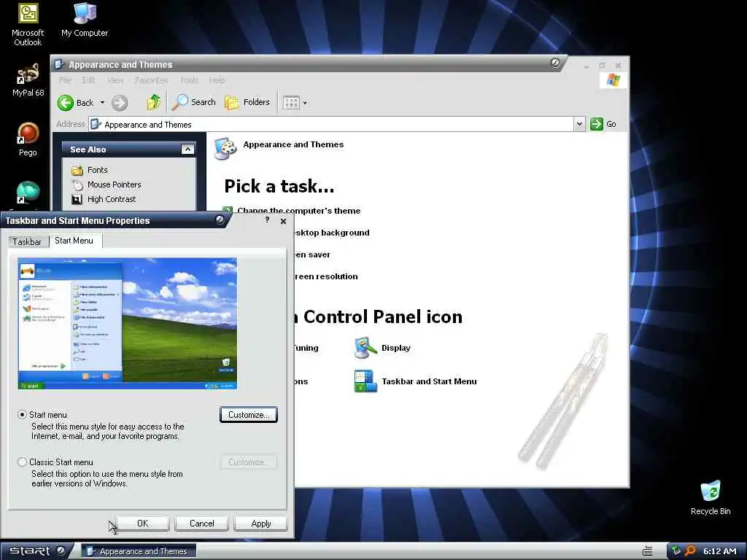Click Change the computer's theme task

298,211
